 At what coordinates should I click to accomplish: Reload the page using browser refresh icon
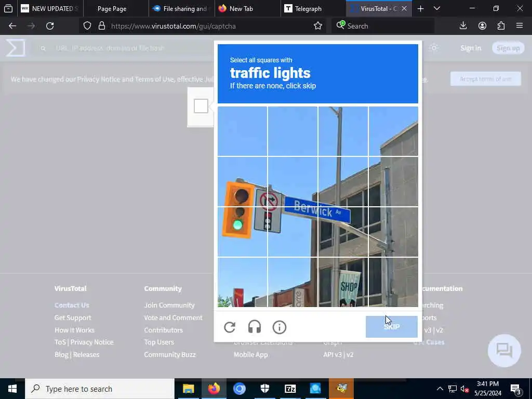tap(50, 26)
